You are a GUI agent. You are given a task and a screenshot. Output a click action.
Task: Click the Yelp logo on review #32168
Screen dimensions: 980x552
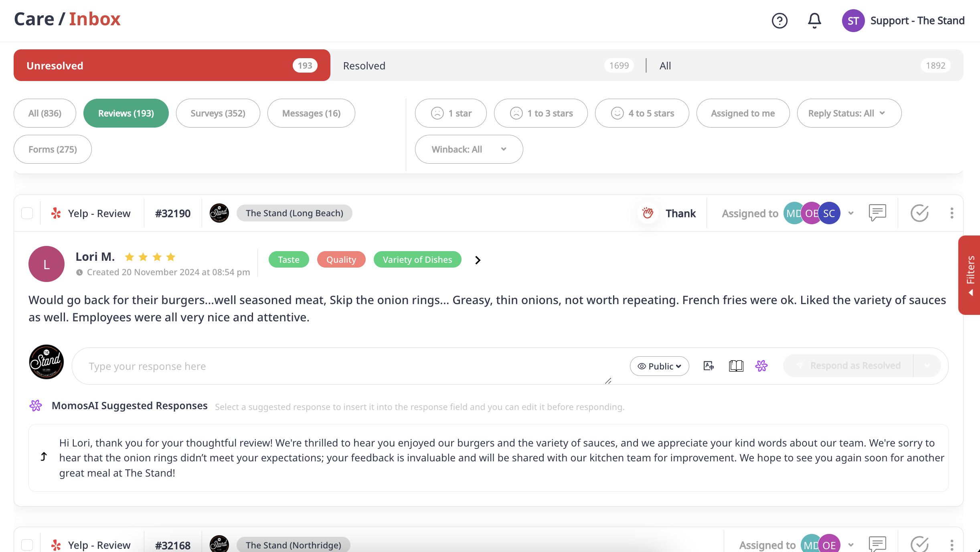tap(56, 545)
